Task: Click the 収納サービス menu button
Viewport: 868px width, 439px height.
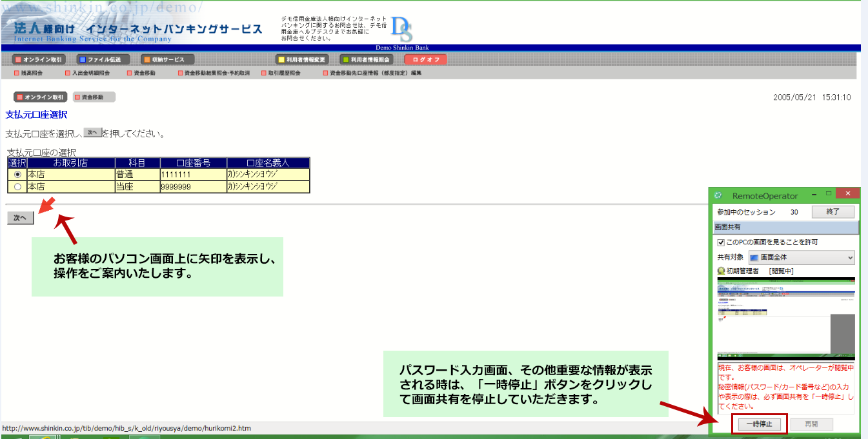Action: [167, 59]
